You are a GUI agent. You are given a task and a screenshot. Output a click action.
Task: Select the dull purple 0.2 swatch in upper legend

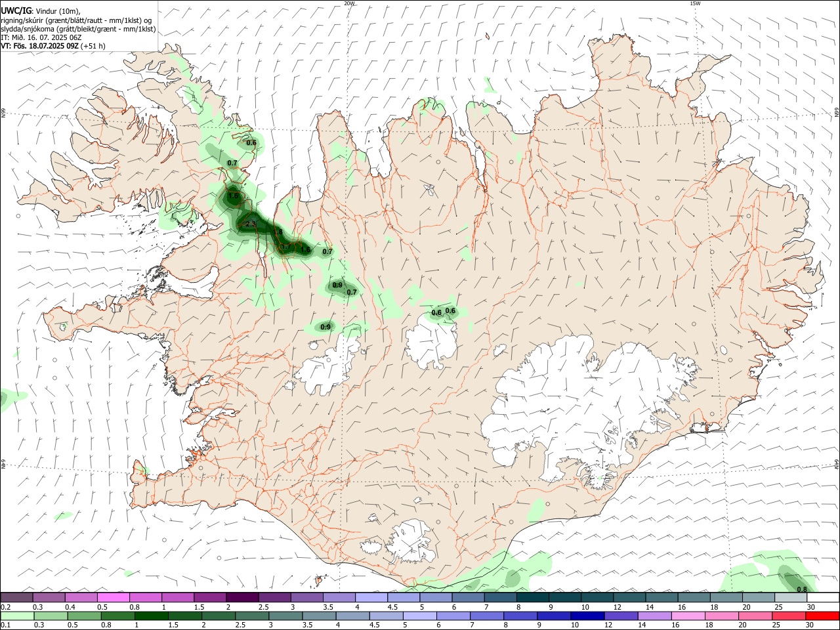point(16,597)
